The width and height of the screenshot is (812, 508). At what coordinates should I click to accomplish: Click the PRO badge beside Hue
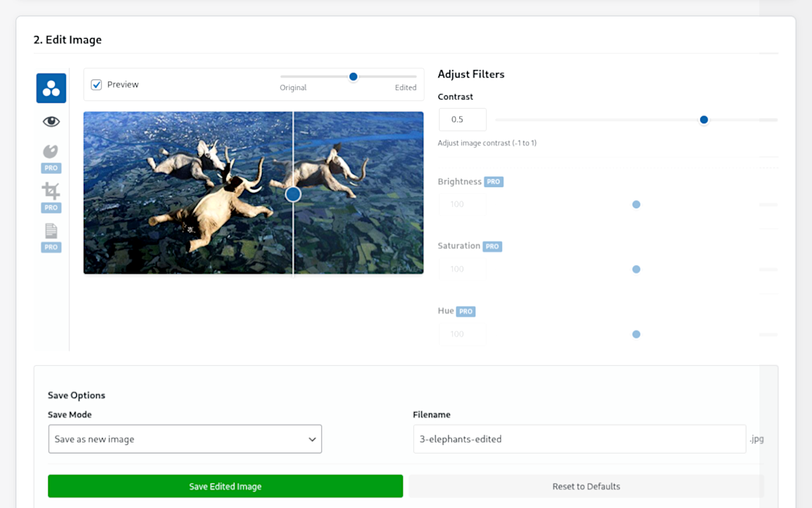pyautogui.click(x=466, y=311)
